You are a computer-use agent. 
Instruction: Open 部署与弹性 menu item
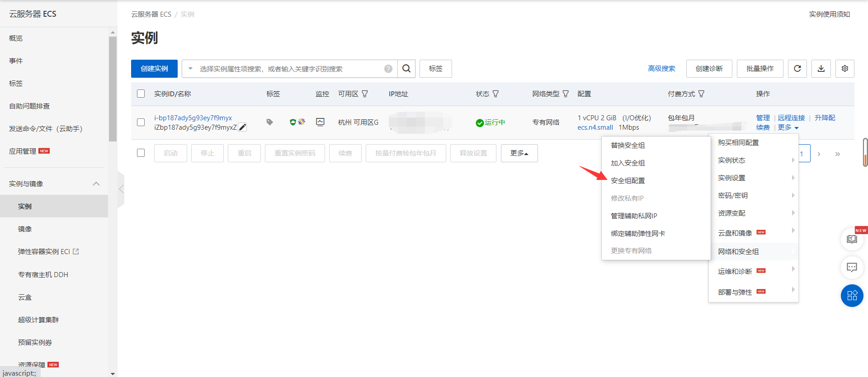click(754, 292)
